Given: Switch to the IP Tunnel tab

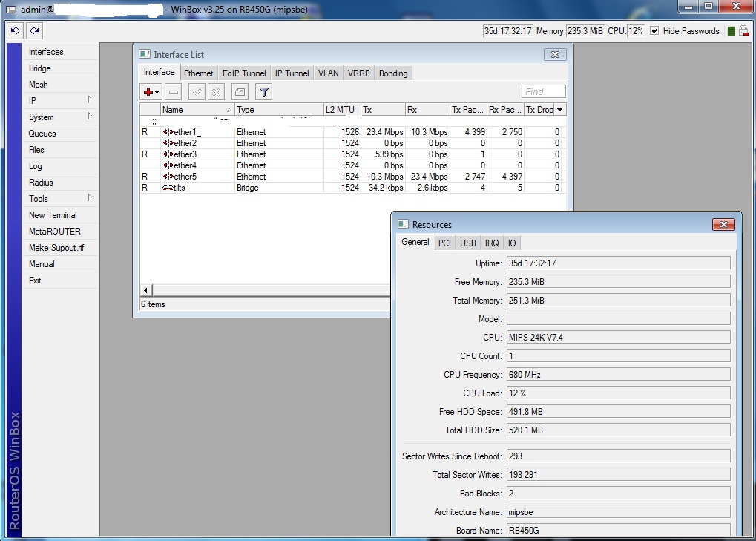Looking at the screenshot, I should click(292, 73).
